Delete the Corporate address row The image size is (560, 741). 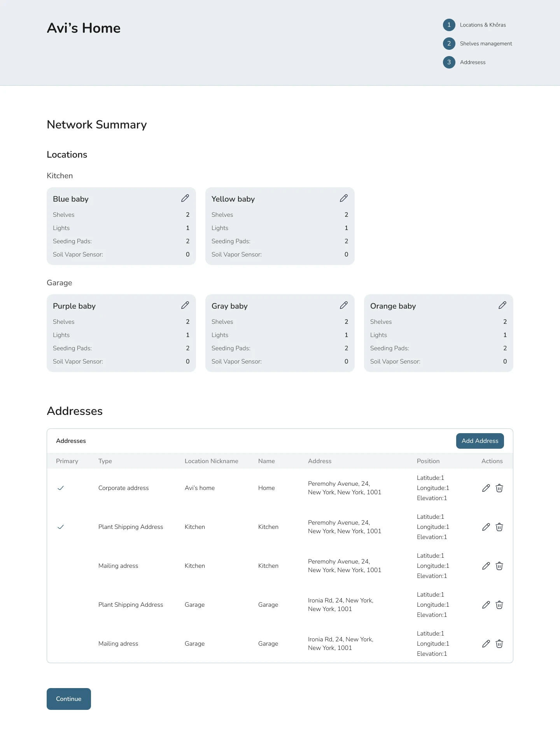coord(499,488)
